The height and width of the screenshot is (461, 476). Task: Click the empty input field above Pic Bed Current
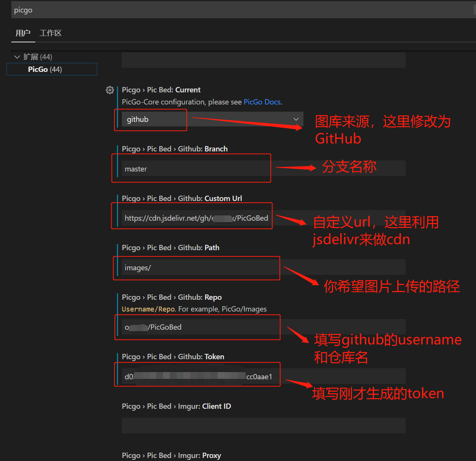(x=264, y=60)
